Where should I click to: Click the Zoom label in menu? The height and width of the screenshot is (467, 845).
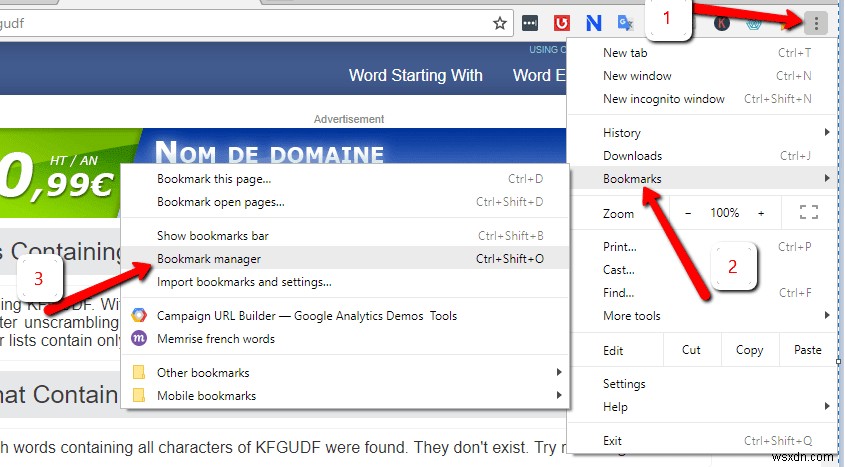click(x=618, y=214)
